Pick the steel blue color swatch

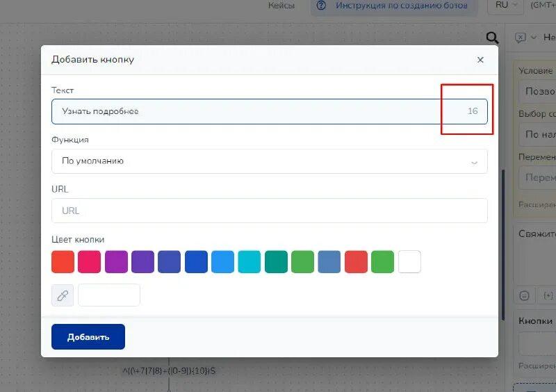tap(329, 262)
